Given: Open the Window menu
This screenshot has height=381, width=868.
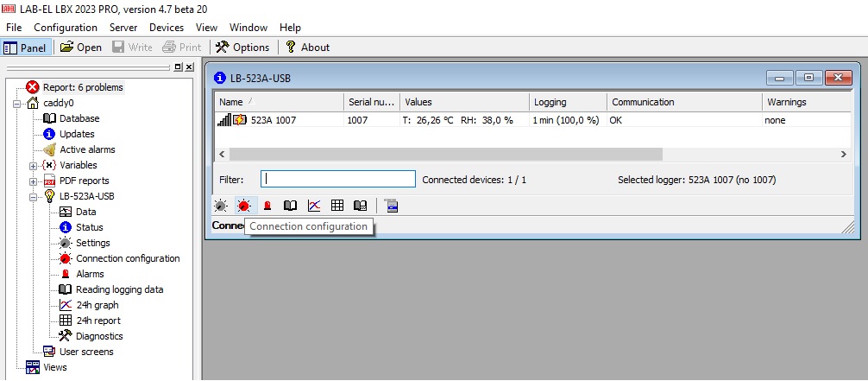Looking at the screenshot, I should click(248, 27).
